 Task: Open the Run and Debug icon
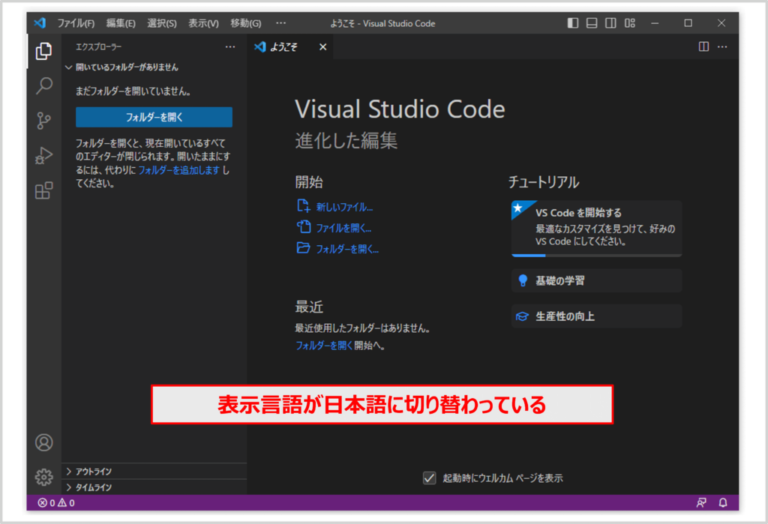click(44, 155)
